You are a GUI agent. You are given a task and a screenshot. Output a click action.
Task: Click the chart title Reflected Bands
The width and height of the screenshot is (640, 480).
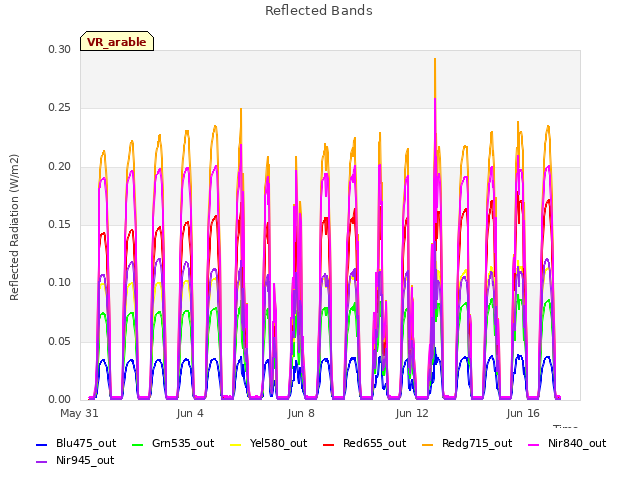pos(319,11)
